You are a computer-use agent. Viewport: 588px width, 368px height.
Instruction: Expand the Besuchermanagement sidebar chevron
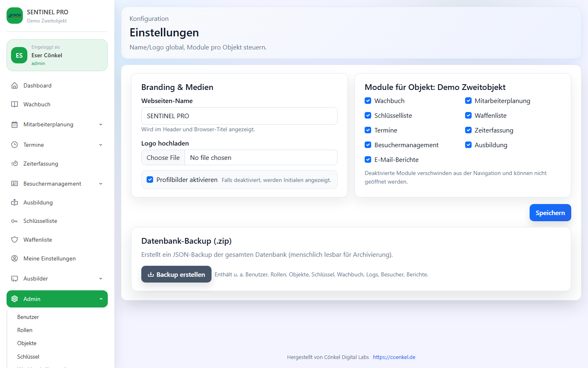(100, 184)
